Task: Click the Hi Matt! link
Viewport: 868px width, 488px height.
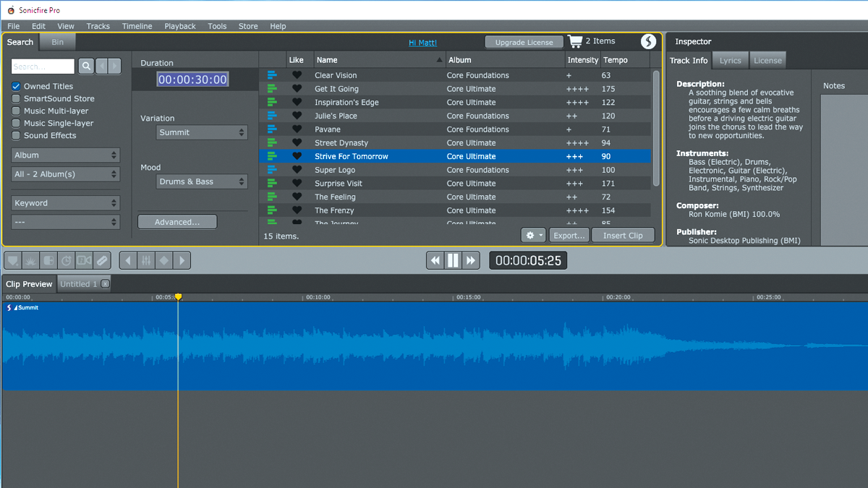Action: click(422, 43)
